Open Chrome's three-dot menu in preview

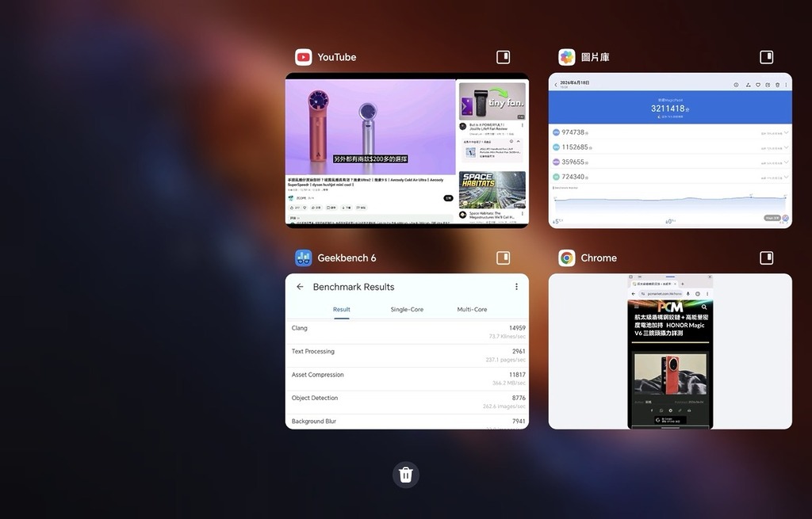[x=707, y=294]
